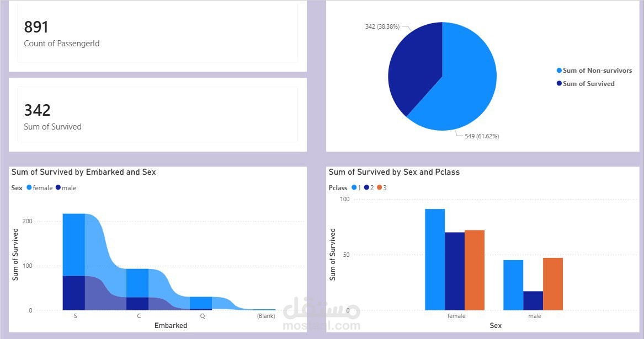Click the 549 (61.62%) pie data label
Image resolution: width=644 pixels, height=339 pixels.
[x=482, y=136]
